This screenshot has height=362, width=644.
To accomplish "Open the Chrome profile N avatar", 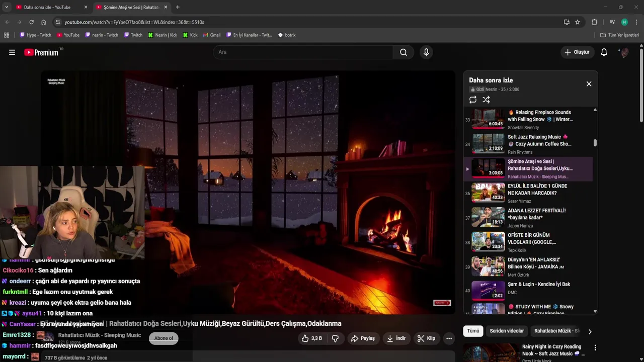I will coord(624,22).
